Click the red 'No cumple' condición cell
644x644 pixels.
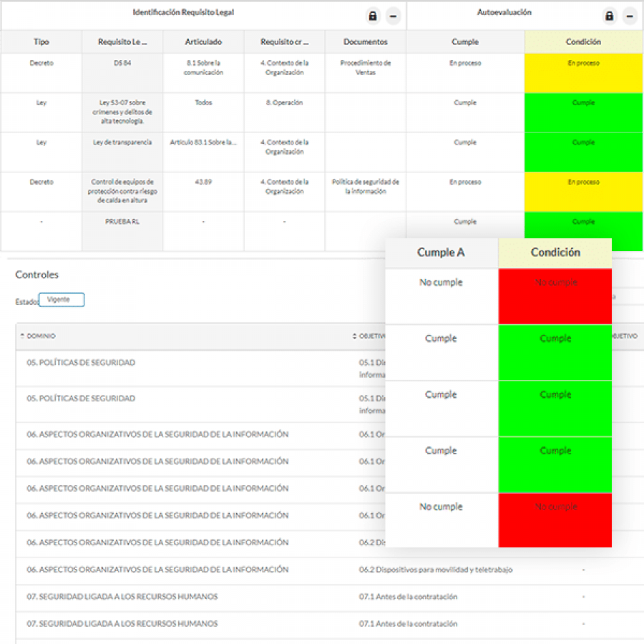(x=555, y=296)
